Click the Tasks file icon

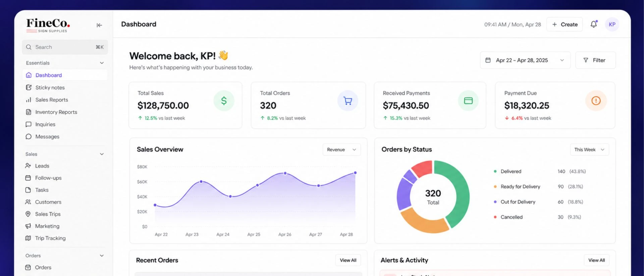coord(28,190)
